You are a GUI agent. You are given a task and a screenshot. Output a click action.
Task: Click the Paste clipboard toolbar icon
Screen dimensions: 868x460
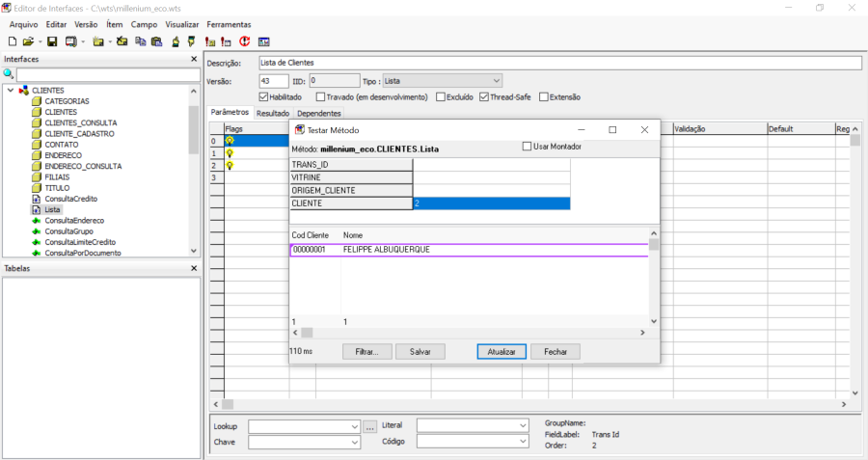156,41
